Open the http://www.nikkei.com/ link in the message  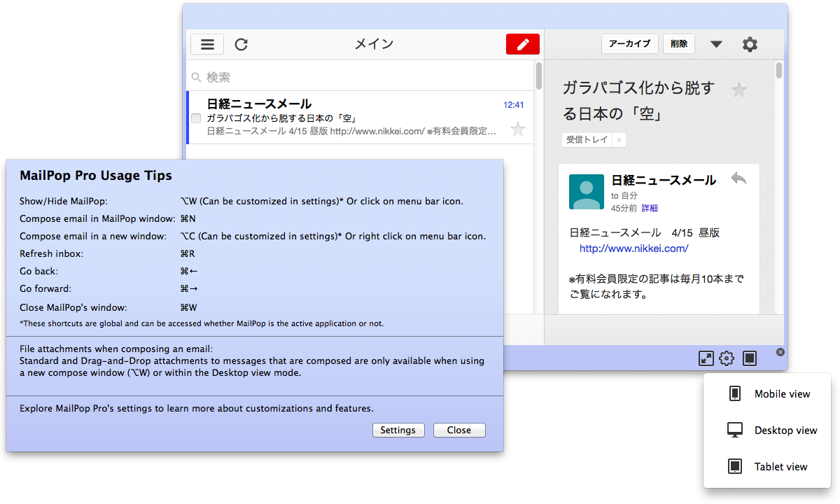(x=633, y=248)
